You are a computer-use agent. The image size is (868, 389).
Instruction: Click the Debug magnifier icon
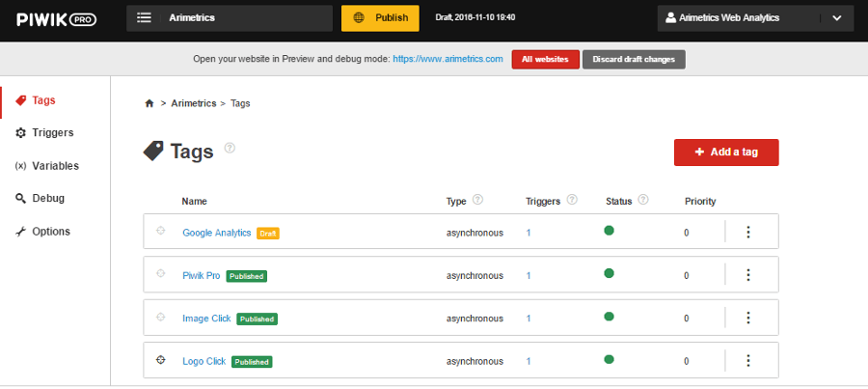(x=20, y=199)
